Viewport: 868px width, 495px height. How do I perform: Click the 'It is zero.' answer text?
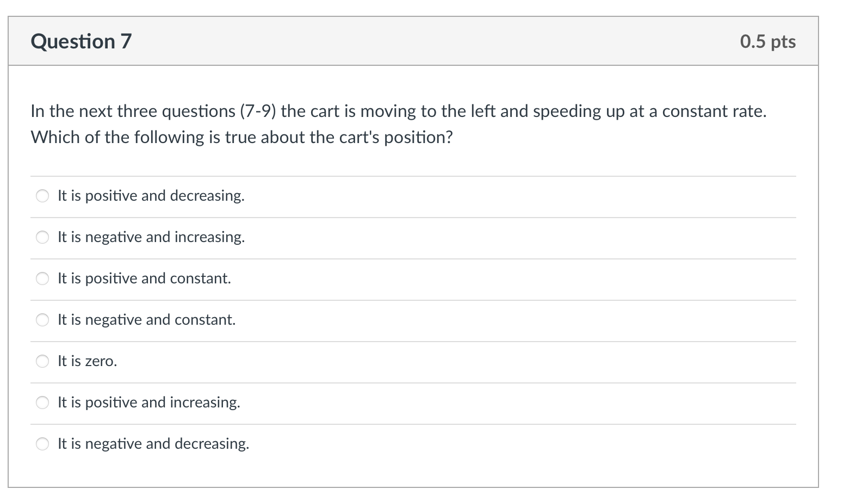coord(88,361)
